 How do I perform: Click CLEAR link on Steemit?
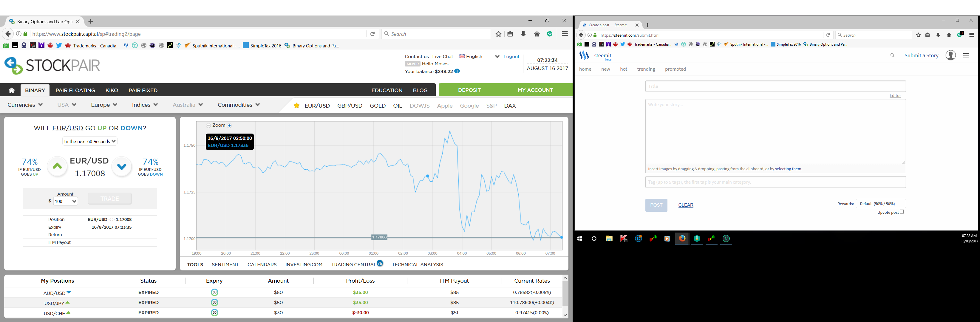pyautogui.click(x=686, y=205)
